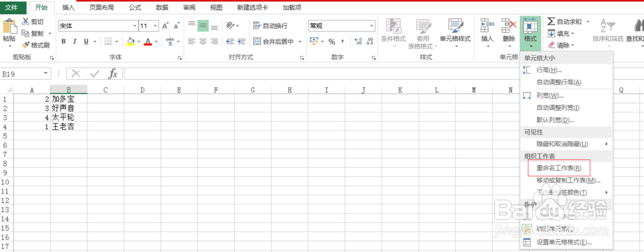Select Rename Sheet (重命名工作表)
Viewport: 644px width, 252px height.
[x=566, y=168]
